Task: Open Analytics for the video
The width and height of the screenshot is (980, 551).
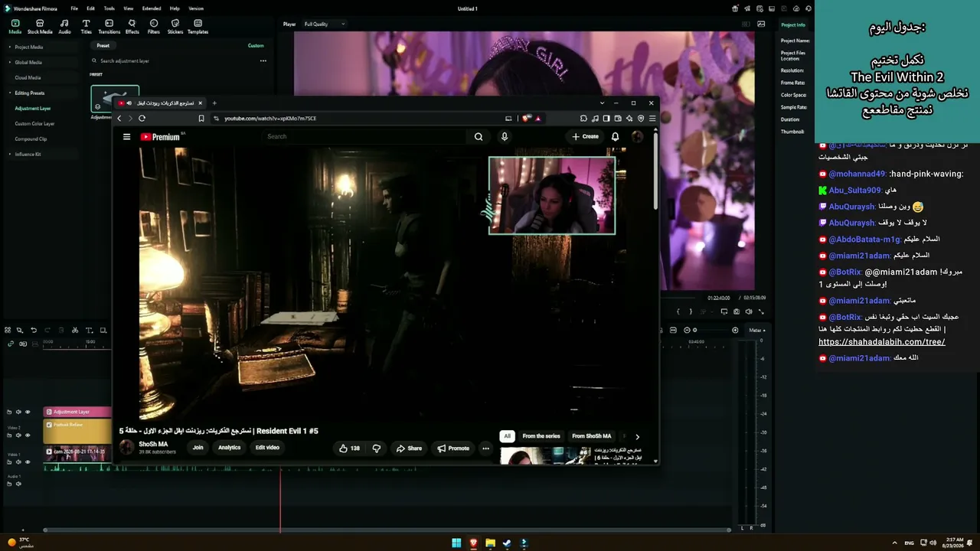Action: pyautogui.click(x=229, y=448)
